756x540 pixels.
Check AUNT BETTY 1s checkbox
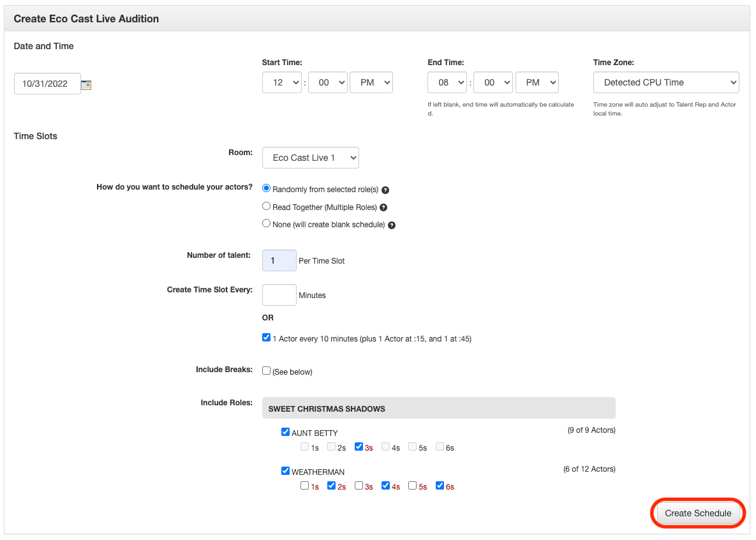coord(304,447)
